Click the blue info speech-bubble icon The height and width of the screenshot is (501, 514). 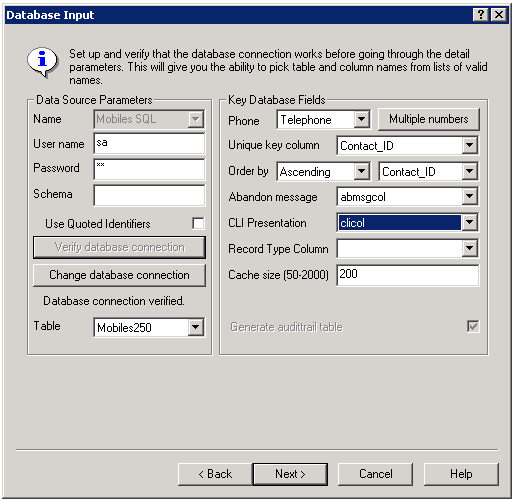tap(43, 62)
